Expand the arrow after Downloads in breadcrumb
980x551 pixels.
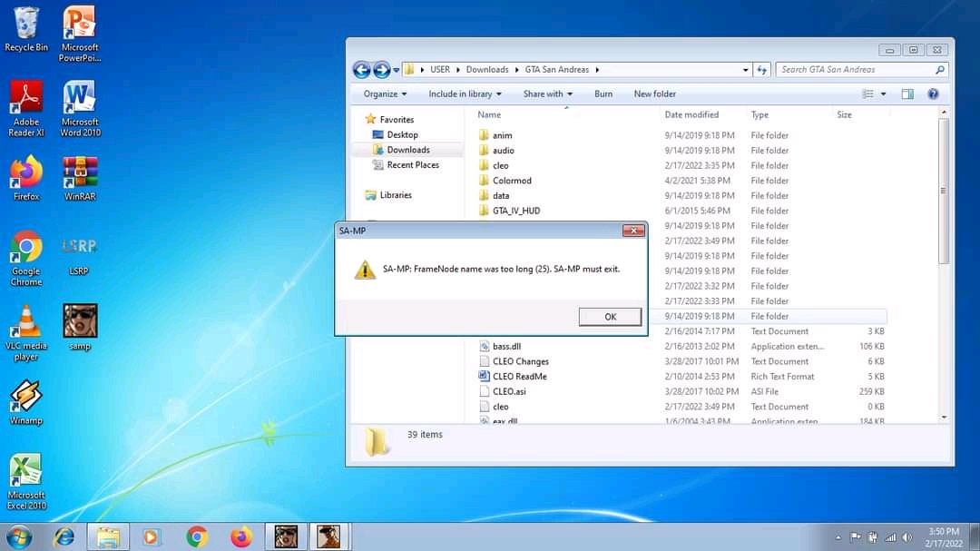click(x=517, y=69)
